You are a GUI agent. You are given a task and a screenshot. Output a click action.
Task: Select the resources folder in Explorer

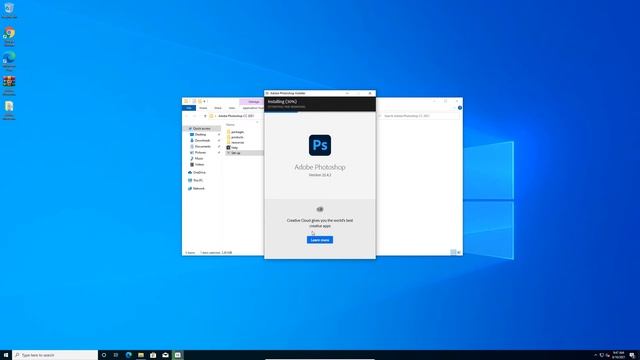click(x=237, y=142)
